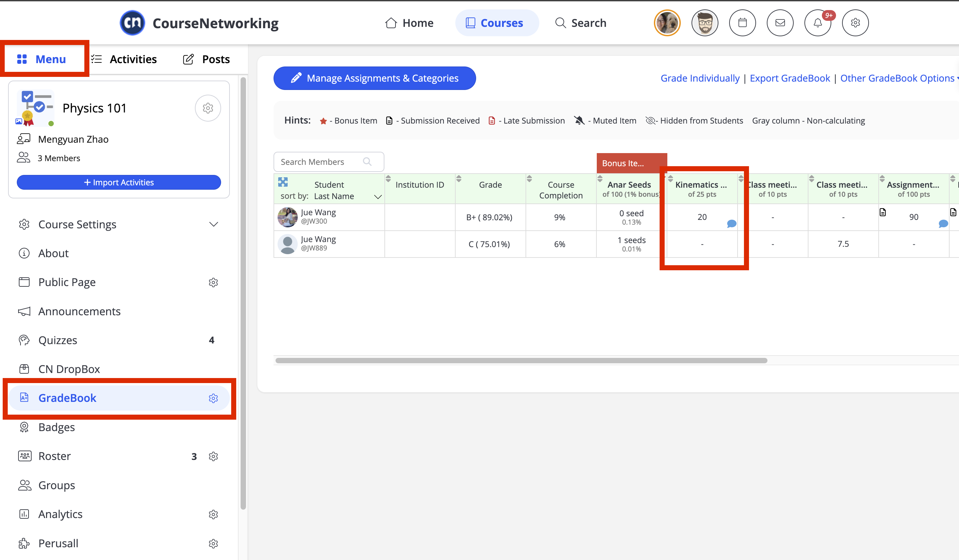Click the sort arrows for Anar Seeds column
Screen dimensions: 959x560
point(600,179)
